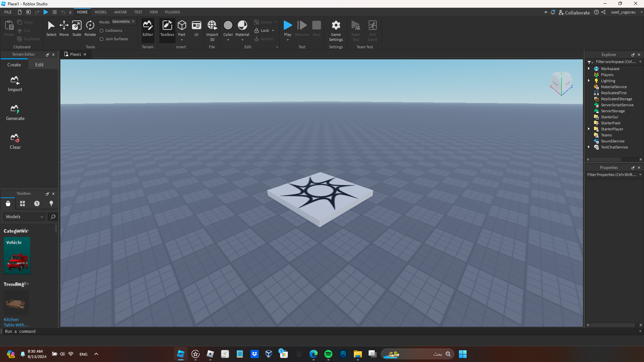
Task: Click the Collaborate button
Action: [x=574, y=12]
